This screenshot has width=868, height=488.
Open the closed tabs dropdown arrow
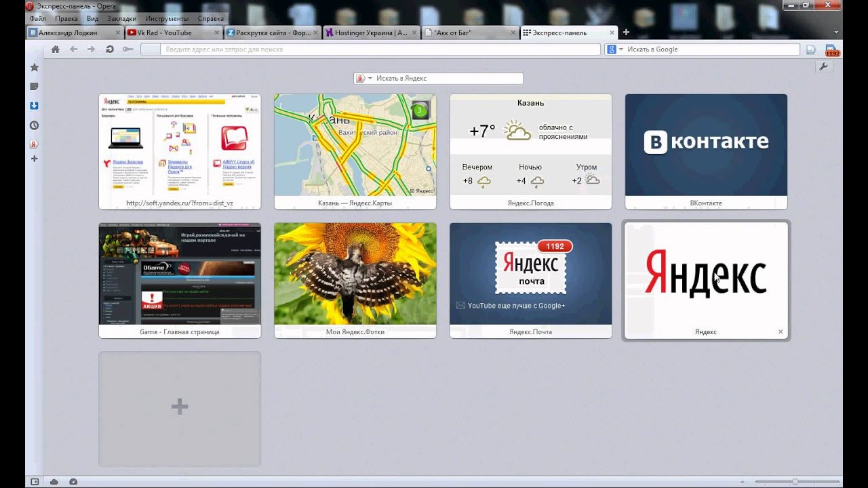tap(837, 32)
